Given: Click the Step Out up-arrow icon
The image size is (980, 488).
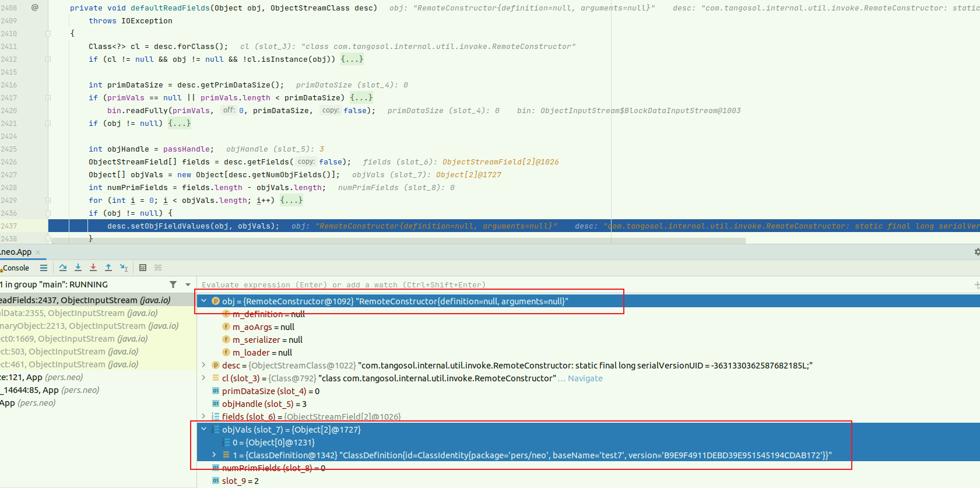Looking at the screenshot, I should coord(108,268).
